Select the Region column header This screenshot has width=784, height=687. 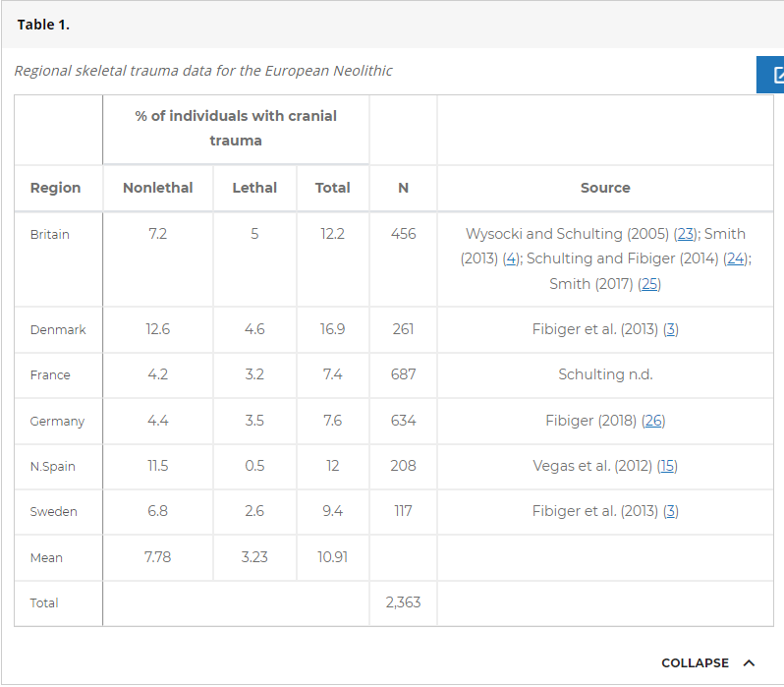point(56,188)
